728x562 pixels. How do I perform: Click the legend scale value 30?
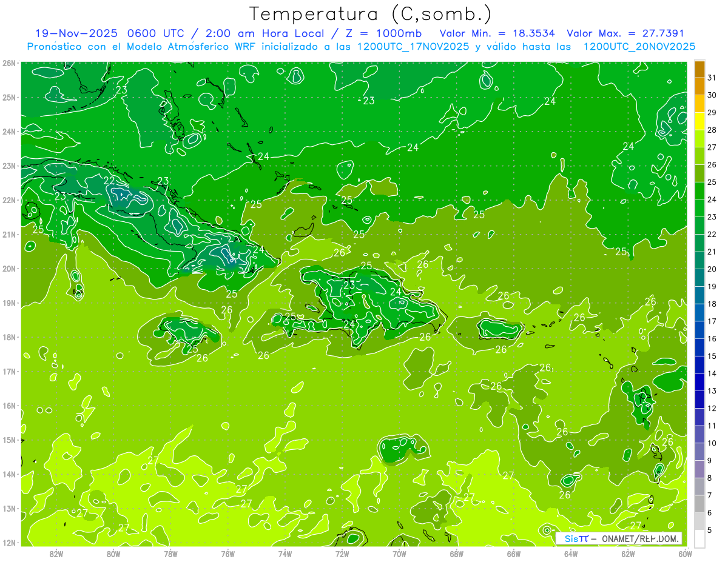[712, 95]
